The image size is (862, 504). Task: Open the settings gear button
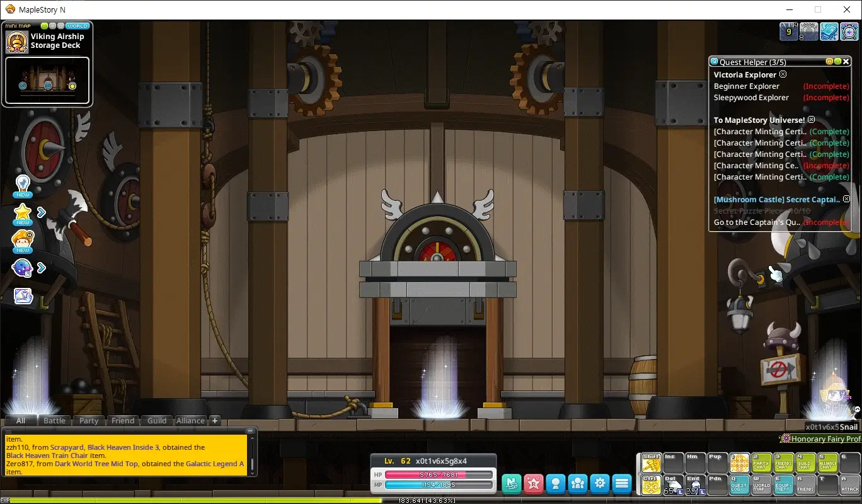coord(600,484)
